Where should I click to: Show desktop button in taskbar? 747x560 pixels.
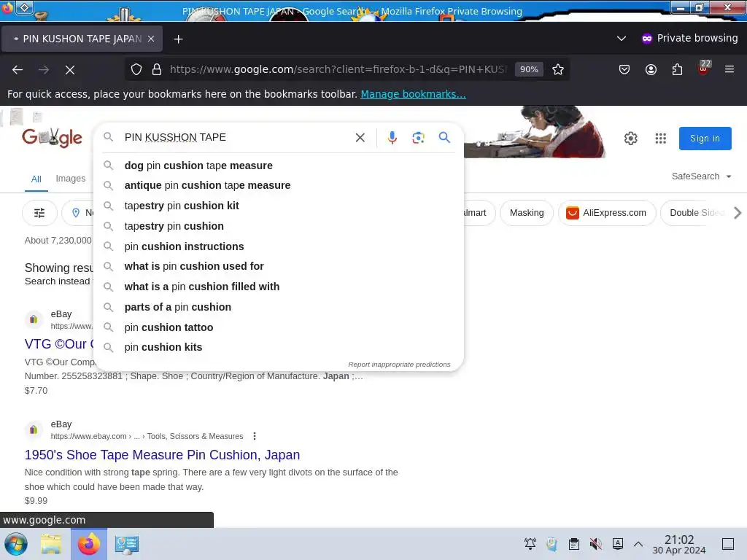pos(728,544)
